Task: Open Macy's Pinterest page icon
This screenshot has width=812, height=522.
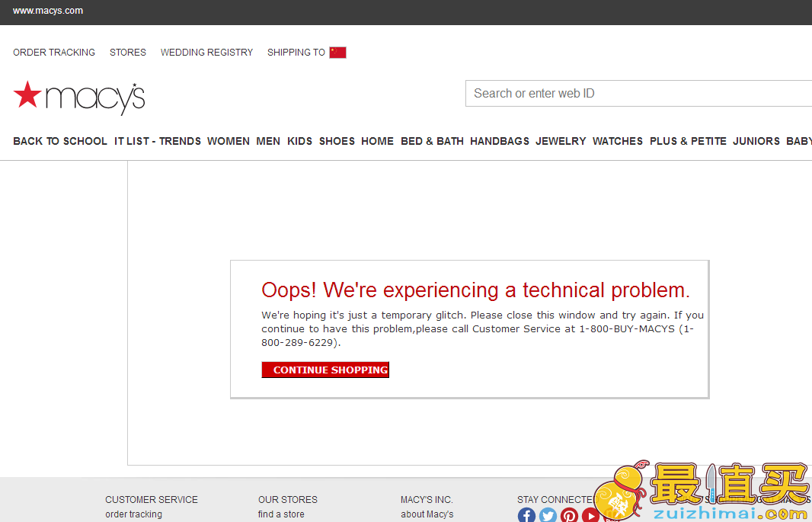Action: pyautogui.click(x=569, y=515)
